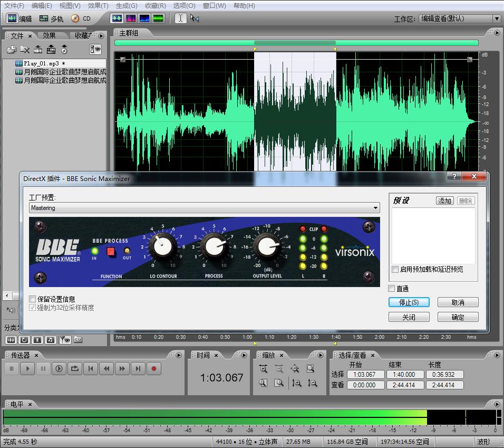Click the 添加 preset button

click(x=445, y=201)
